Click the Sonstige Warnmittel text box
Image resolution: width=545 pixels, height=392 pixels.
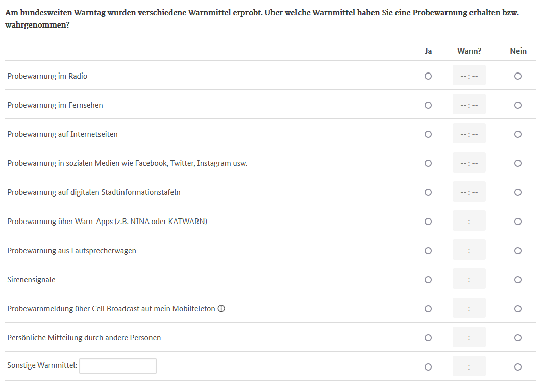[x=118, y=366]
